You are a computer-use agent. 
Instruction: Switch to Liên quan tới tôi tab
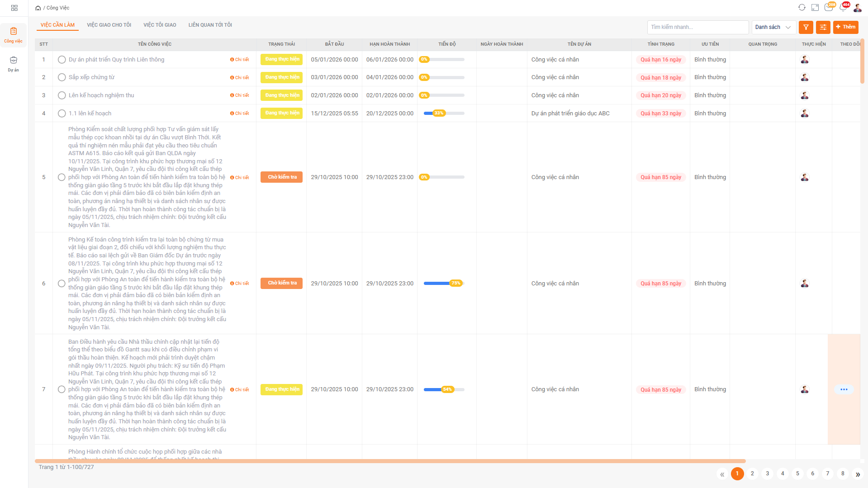[210, 25]
